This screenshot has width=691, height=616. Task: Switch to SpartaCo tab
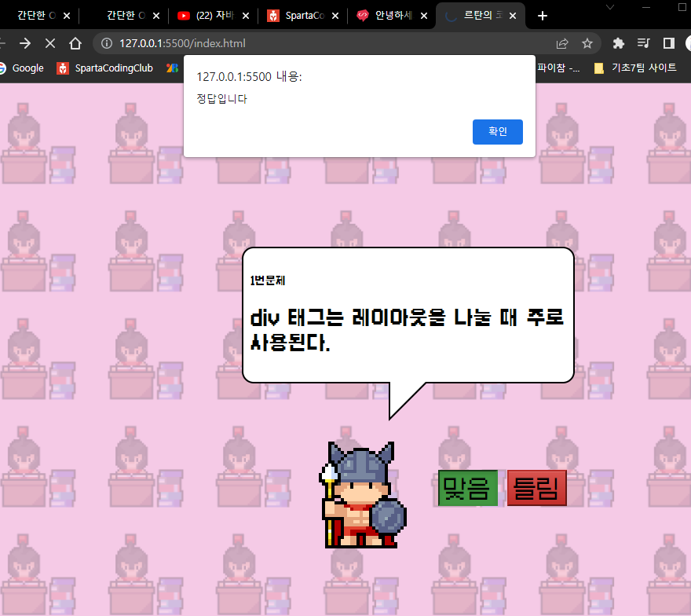click(303, 16)
